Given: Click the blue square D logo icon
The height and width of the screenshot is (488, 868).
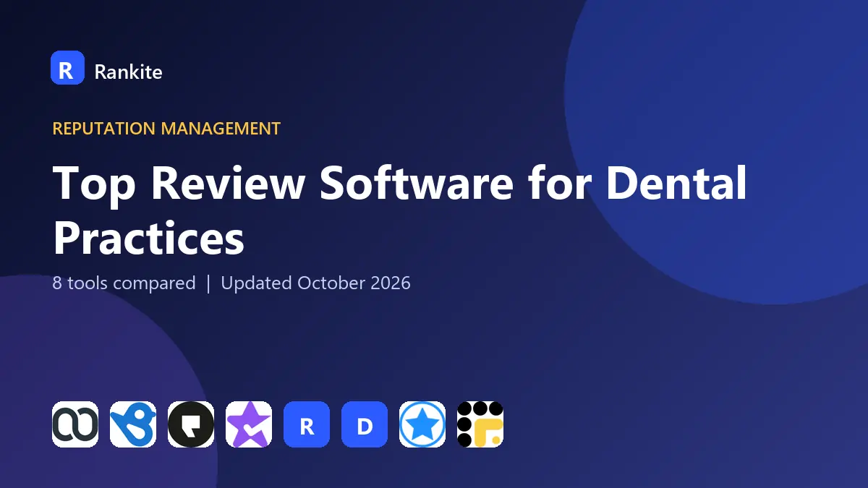Looking at the screenshot, I should point(365,424).
